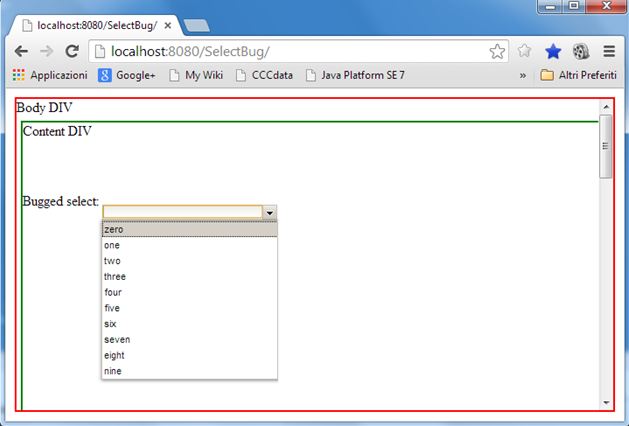Open the Google+ bookmark
Screen dimensions: 629x426
[126, 75]
